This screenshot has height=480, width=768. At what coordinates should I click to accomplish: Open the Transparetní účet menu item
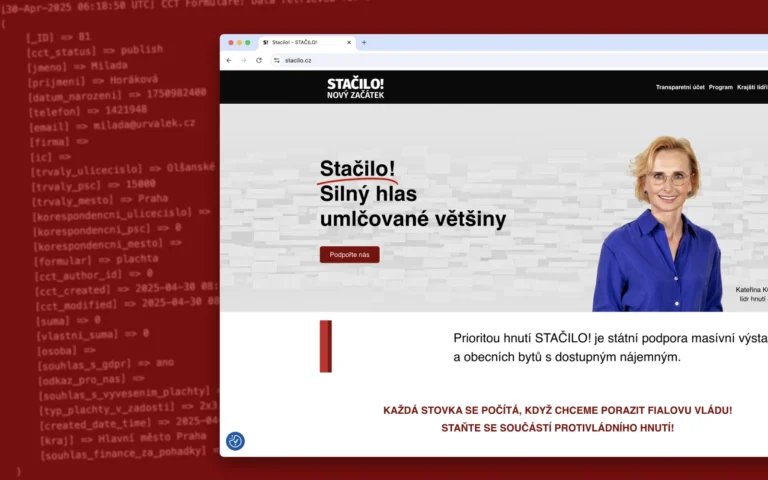pyautogui.click(x=680, y=87)
